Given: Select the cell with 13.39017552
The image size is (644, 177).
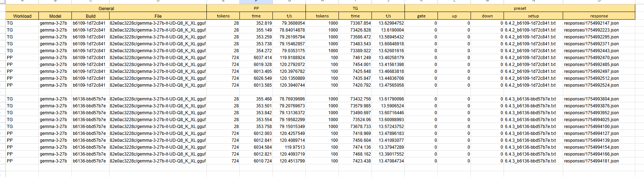Looking at the screenshot, I should [388, 154].
